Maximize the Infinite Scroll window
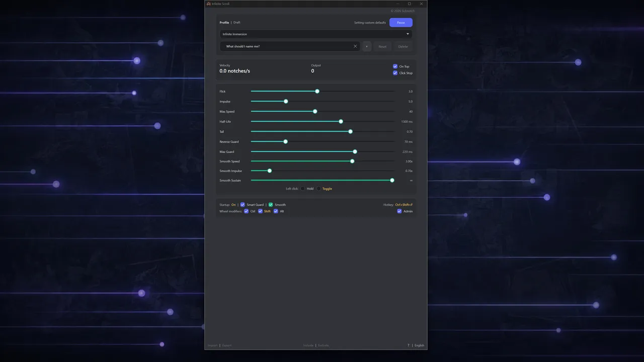This screenshot has width=644, height=362. pyautogui.click(x=409, y=4)
